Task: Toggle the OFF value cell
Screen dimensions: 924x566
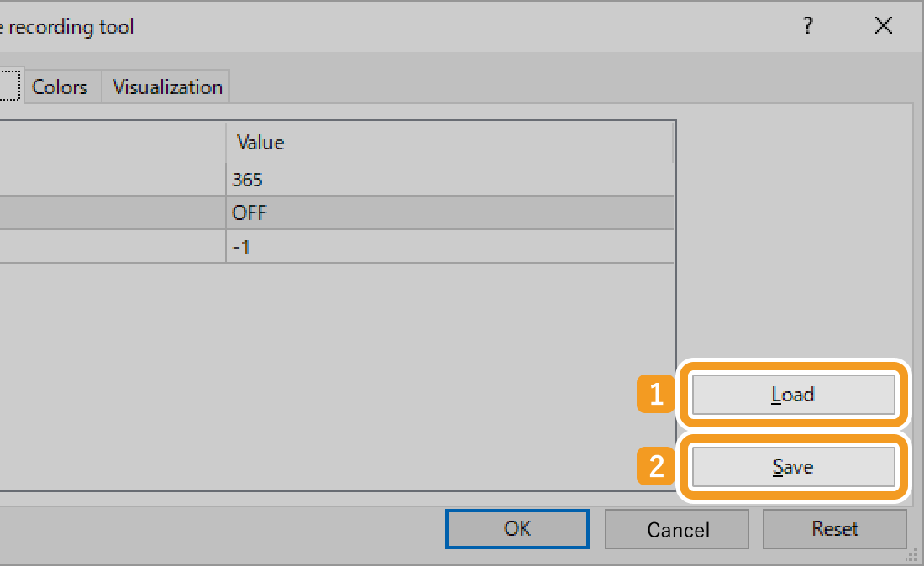Action: click(449, 212)
